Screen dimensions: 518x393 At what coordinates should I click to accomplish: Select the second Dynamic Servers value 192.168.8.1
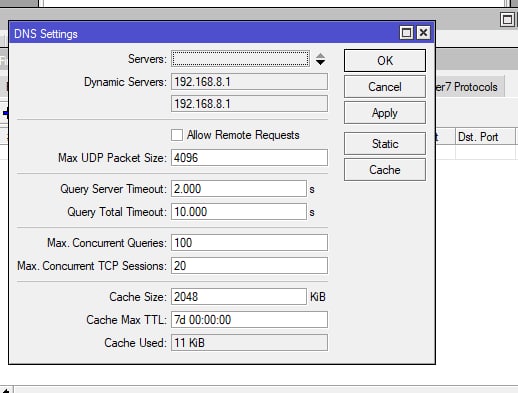point(249,104)
